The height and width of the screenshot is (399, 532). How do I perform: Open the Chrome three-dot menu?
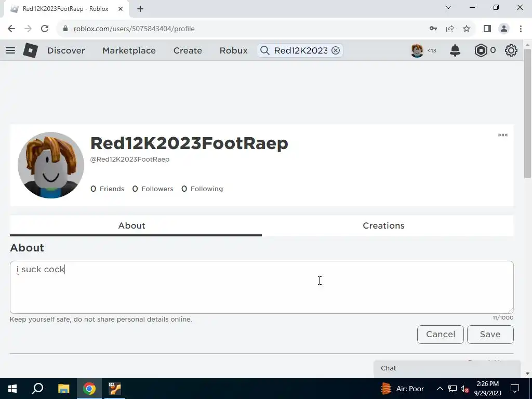click(x=521, y=29)
